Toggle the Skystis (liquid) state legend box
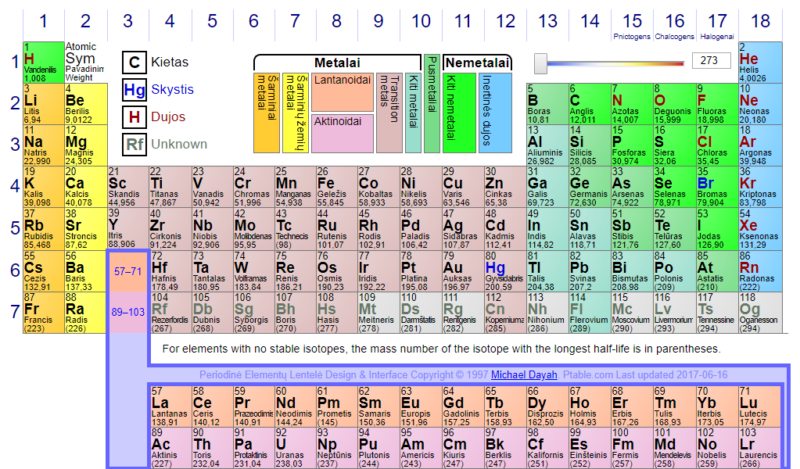800x469 pixels. tap(134, 90)
